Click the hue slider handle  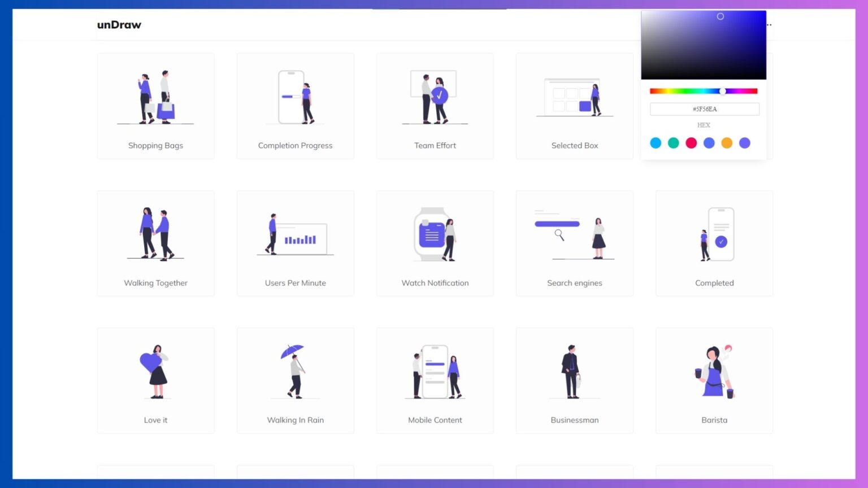tap(722, 91)
